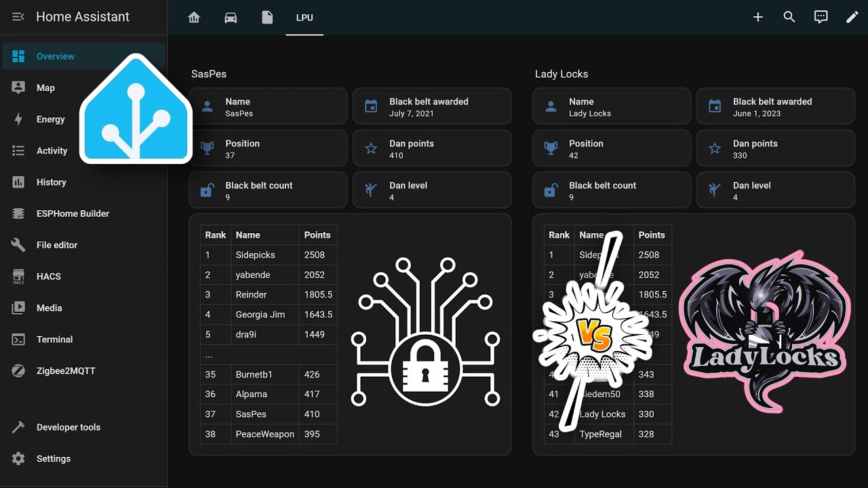This screenshot has height=488, width=868.
Task: Click the "426" points in Burnetb1's row
Action: click(312, 374)
